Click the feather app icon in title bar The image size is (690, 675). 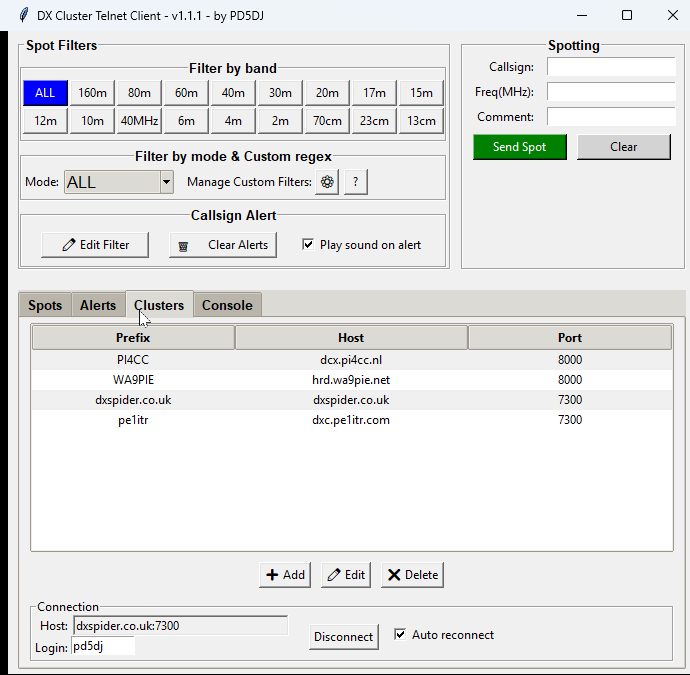(22, 15)
